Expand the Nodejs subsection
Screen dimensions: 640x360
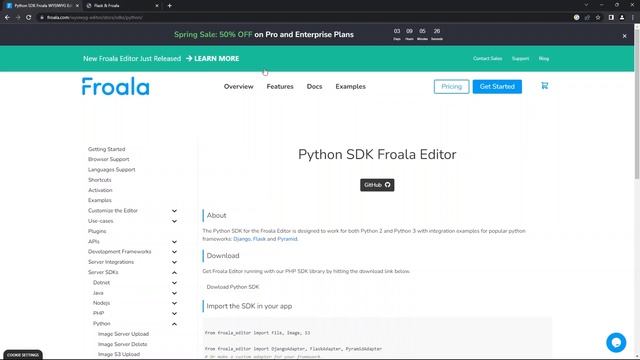coord(174,303)
